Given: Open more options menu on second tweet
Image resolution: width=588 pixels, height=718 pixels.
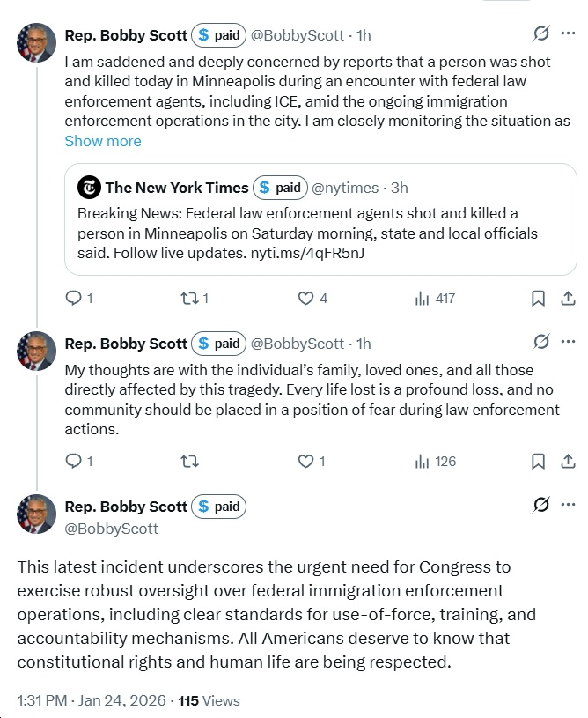Looking at the screenshot, I should click(x=568, y=342).
